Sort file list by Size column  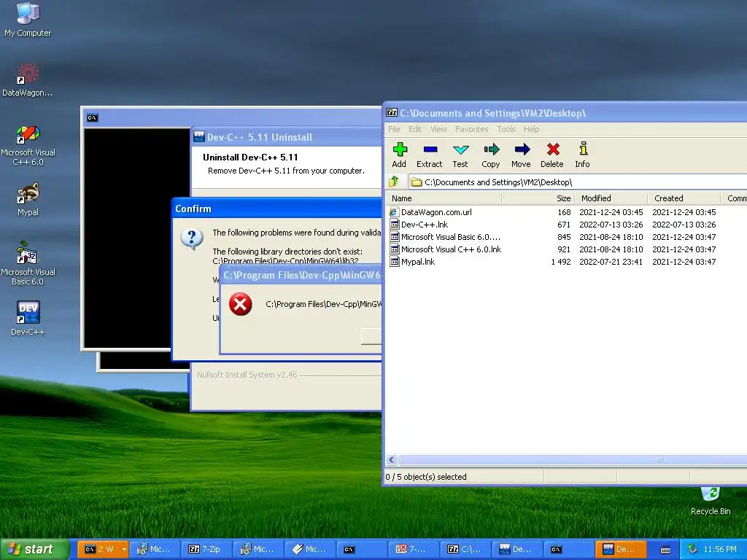(x=538, y=198)
